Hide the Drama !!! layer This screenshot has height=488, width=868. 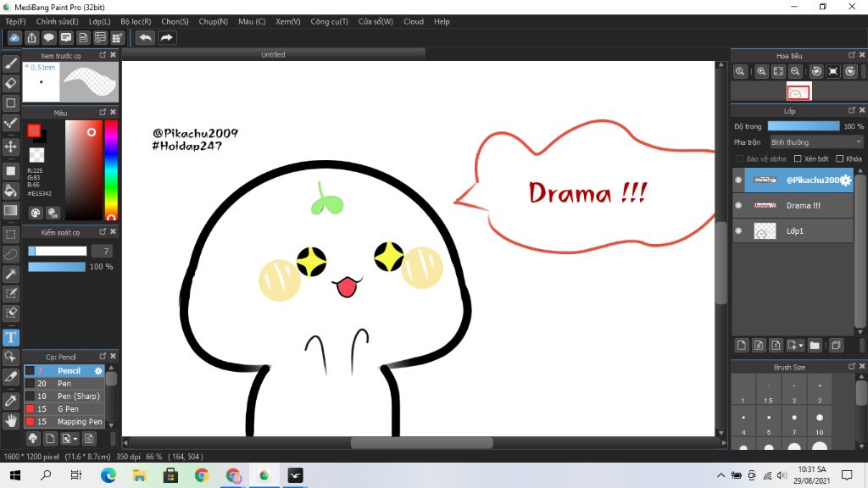coord(738,205)
